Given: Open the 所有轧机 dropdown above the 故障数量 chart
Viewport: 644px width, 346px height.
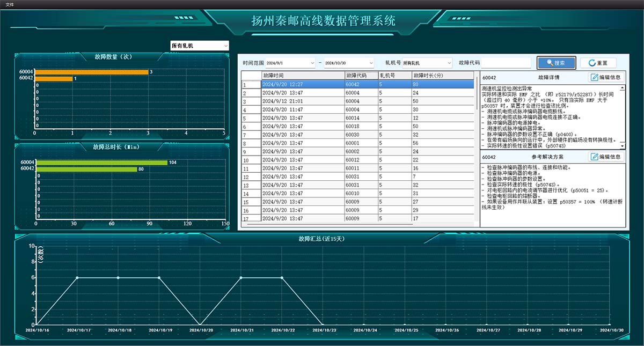Looking at the screenshot, I should coord(200,46).
